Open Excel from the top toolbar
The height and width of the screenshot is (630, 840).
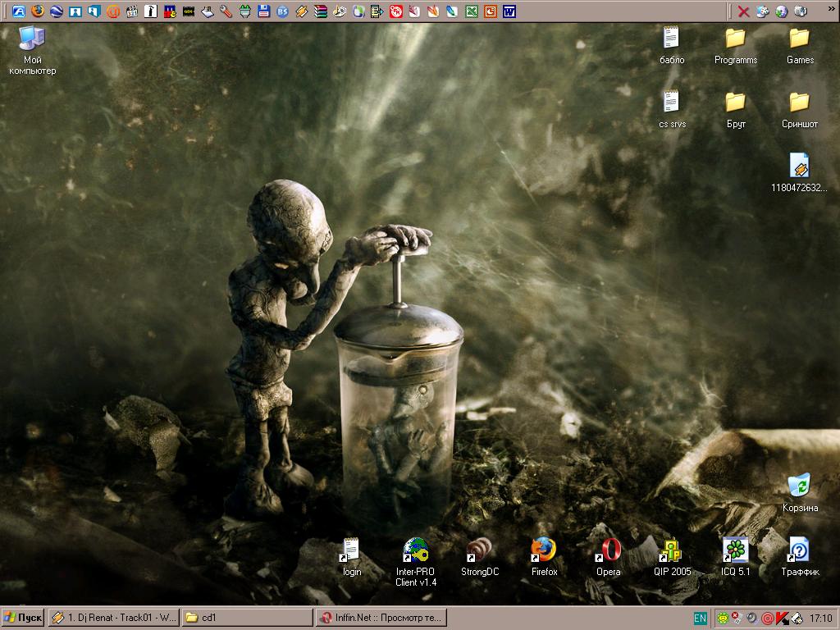pyautogui.click(x=472, y=11)
